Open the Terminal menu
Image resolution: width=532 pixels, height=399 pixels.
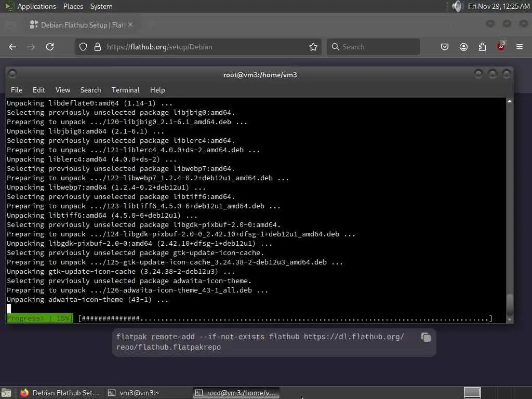pyautogui.click(x=126, y=90)
